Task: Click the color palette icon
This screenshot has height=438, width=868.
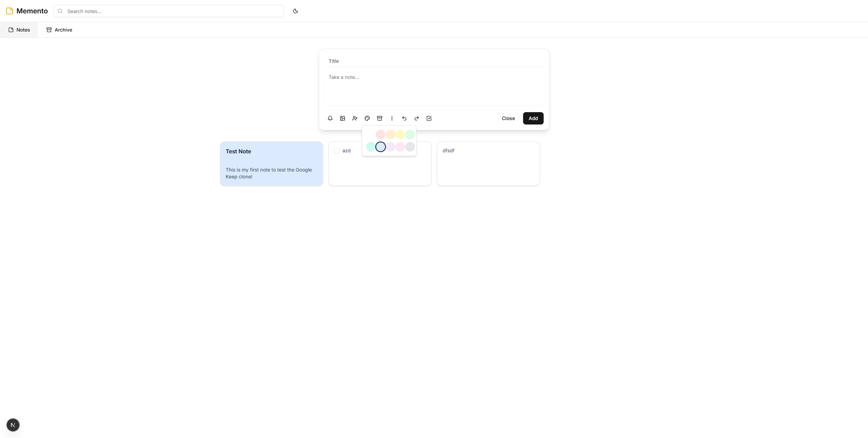Action: tap(367, 118)
